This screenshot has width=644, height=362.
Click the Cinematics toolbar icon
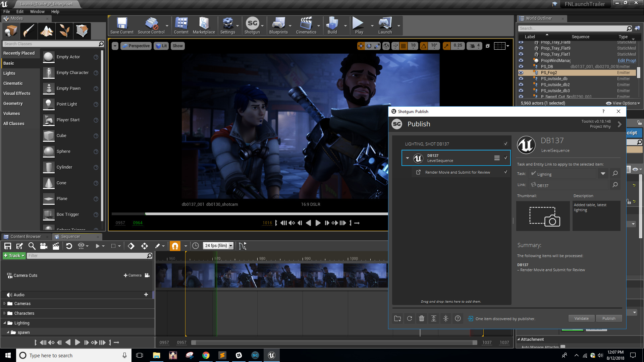click(307, 25)
